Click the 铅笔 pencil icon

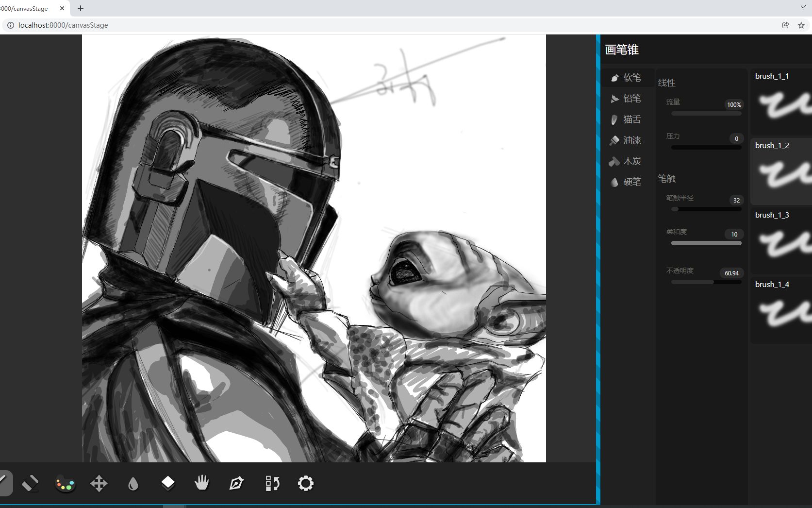[x=614, y=99]
